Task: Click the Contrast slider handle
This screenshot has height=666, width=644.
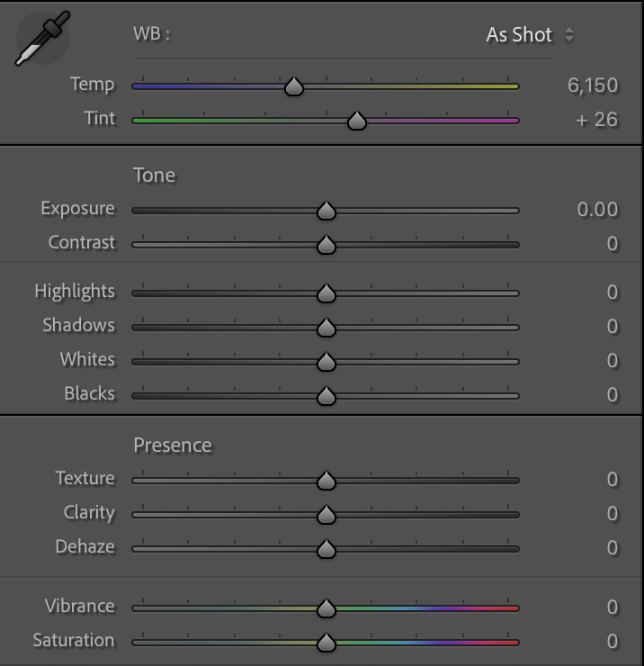Action: (x=326, y=245)
